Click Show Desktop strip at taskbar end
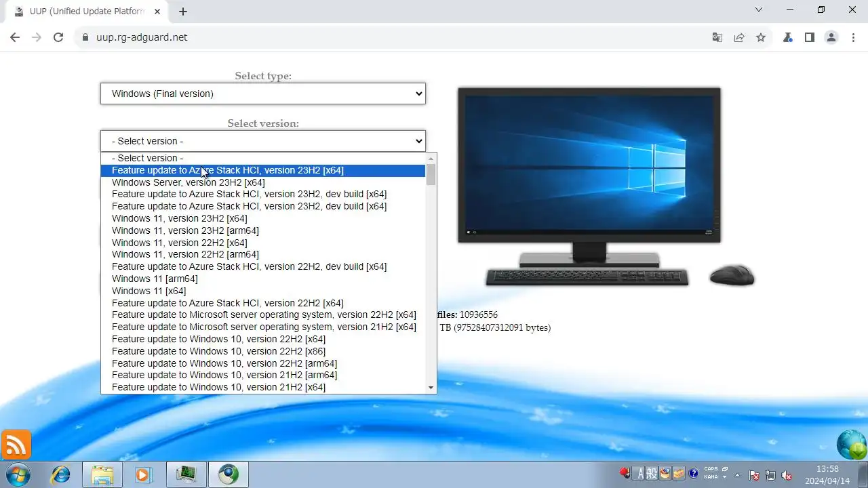868x488 pixels. click(x=863, y=474)
